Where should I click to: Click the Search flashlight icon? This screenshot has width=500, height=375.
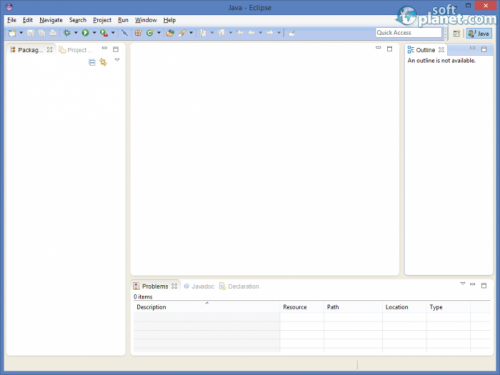pyautogui.click(x=182, y=33)
